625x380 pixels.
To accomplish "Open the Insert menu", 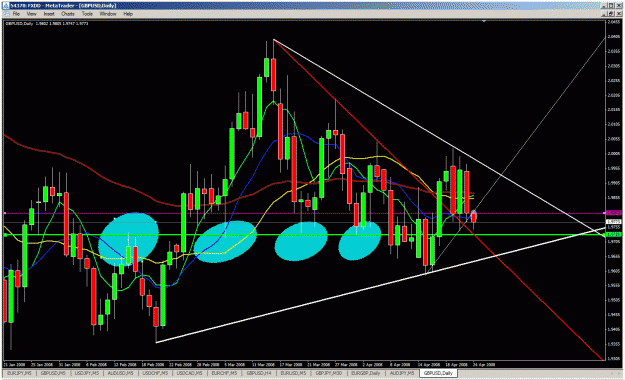I will point(49,14).
